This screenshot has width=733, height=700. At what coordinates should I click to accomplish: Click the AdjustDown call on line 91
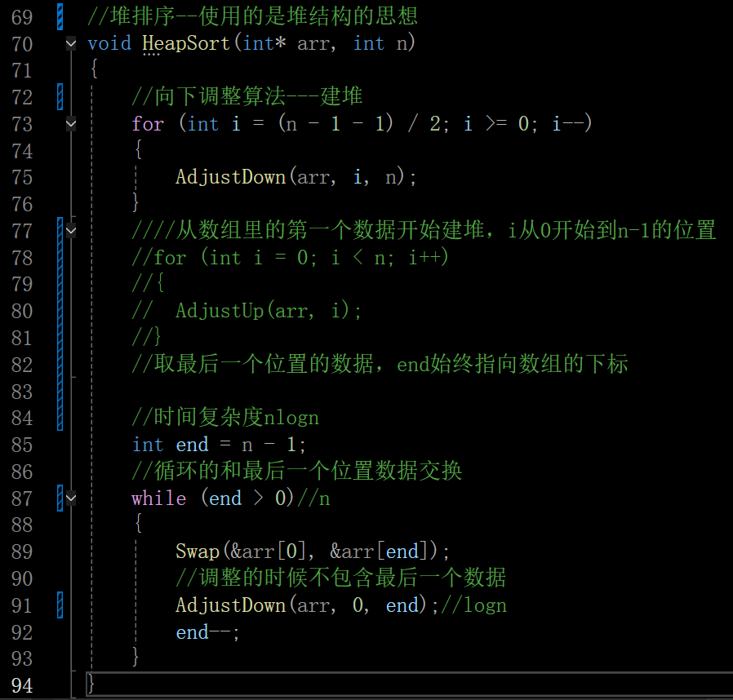[x=230, y=605]
